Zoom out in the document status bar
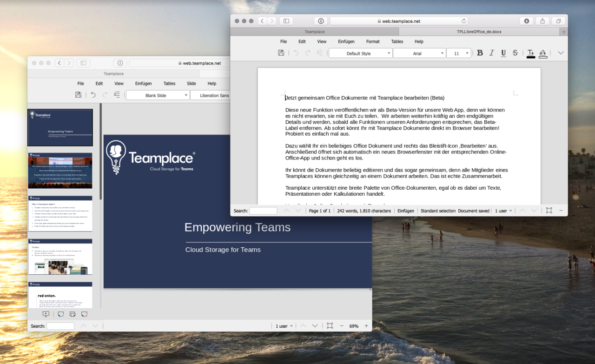 point(561,211)
